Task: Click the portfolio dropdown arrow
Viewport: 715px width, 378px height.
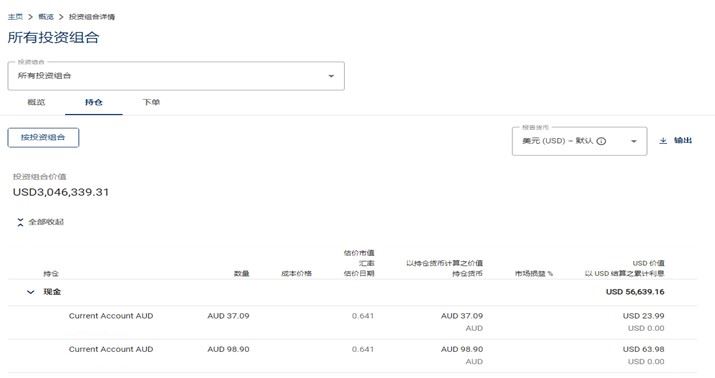Action: coord(332,76)
